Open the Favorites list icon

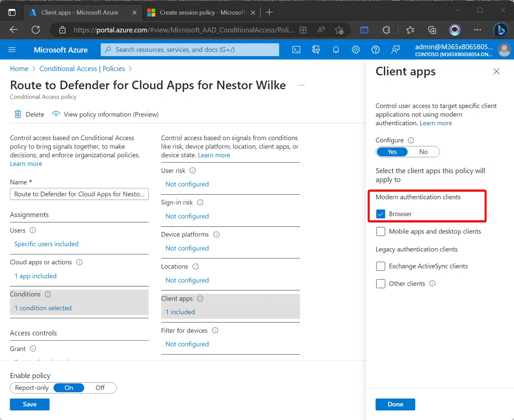click(x=410, y=30)
